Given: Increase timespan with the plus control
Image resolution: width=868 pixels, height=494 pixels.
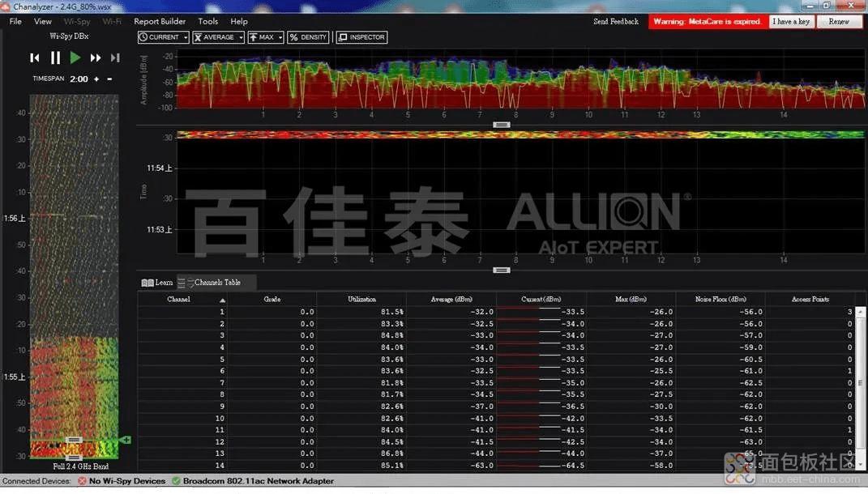Looking at the screenshot, I should tap(96, 79).
